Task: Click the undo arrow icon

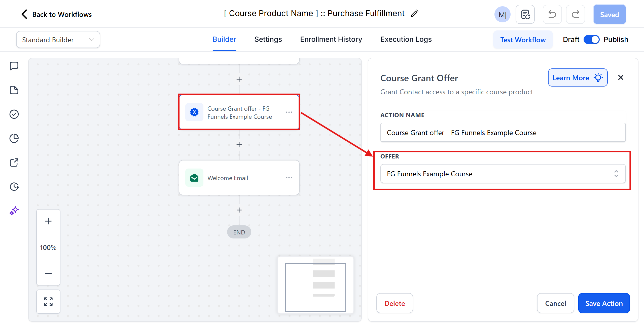Action: point(552,14)
